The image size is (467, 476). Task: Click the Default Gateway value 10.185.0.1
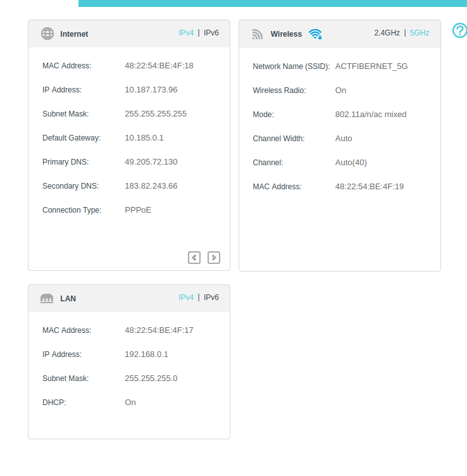tap(144, 138)
